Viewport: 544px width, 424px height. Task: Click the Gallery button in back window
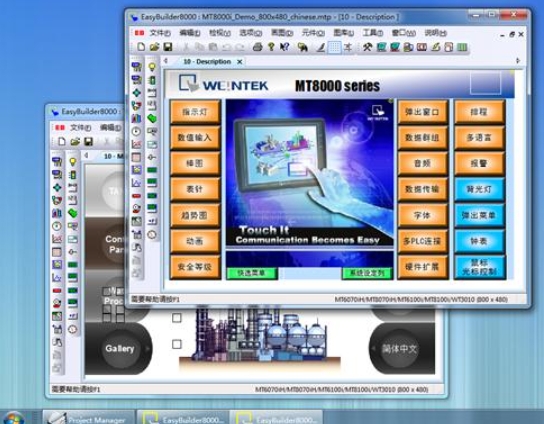tap(119, 348)
